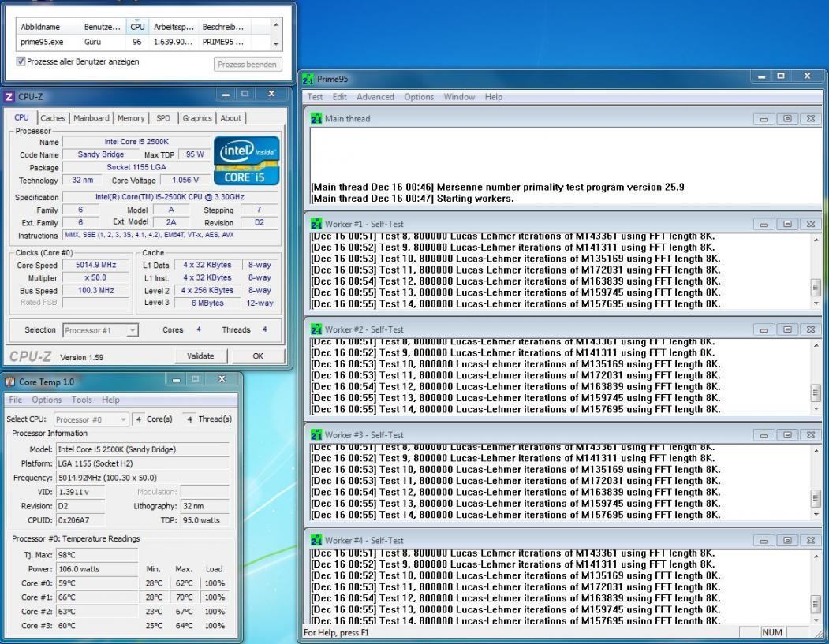Restore the Worker #3 child window

(787, 435)
